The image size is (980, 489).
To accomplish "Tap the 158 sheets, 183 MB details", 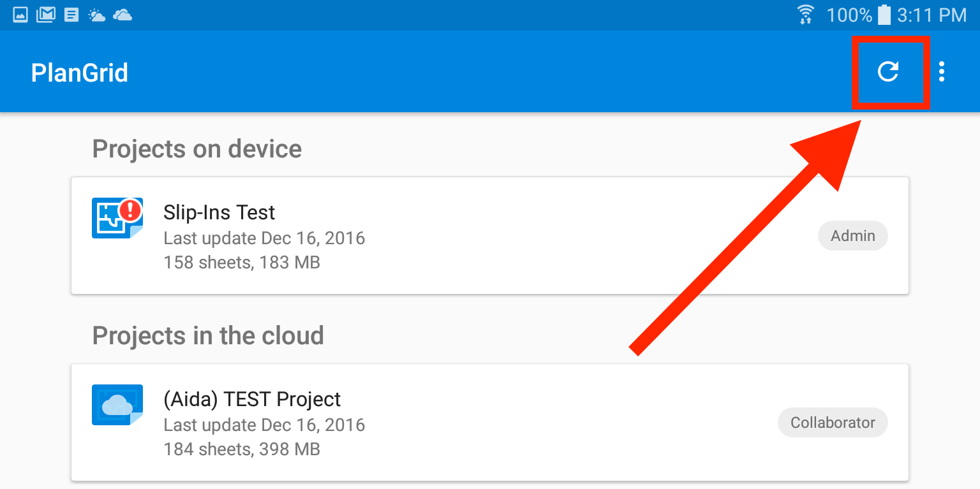I will click(242, 262).
